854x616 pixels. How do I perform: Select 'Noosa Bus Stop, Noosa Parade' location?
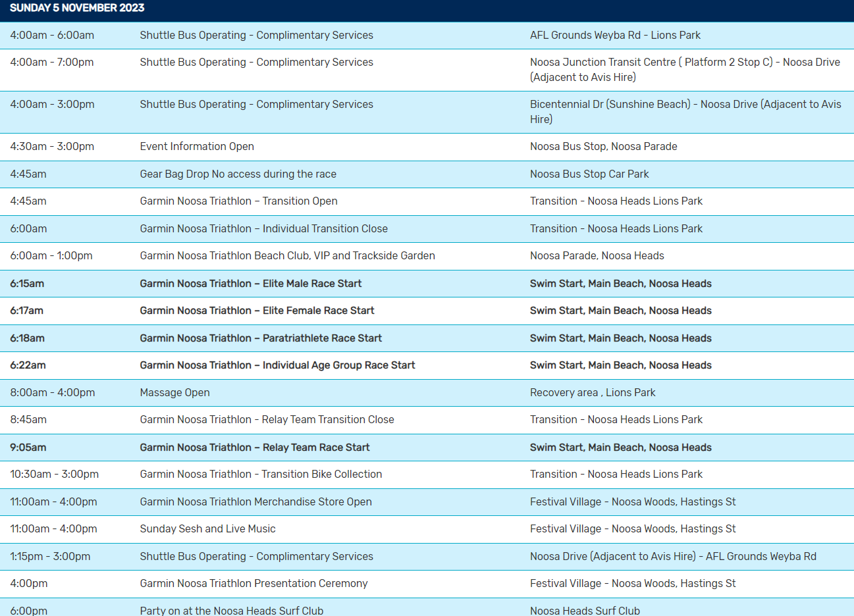coord(604,147)
